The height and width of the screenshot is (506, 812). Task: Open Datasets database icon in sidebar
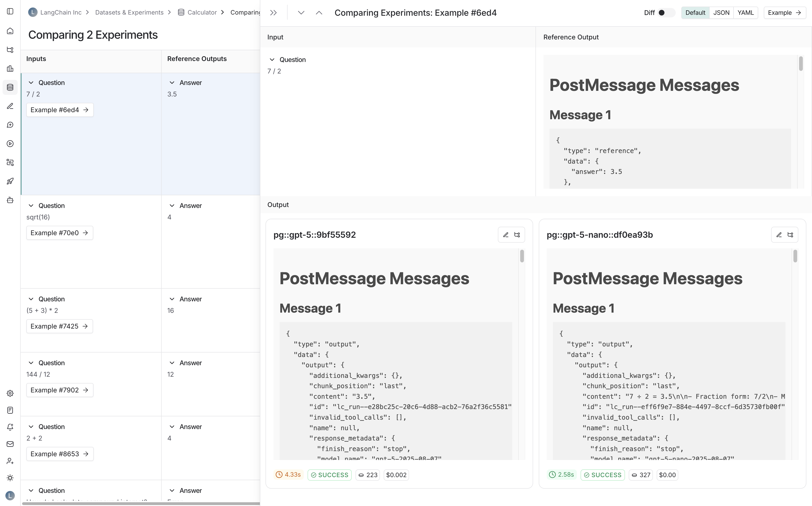[10, 87]
